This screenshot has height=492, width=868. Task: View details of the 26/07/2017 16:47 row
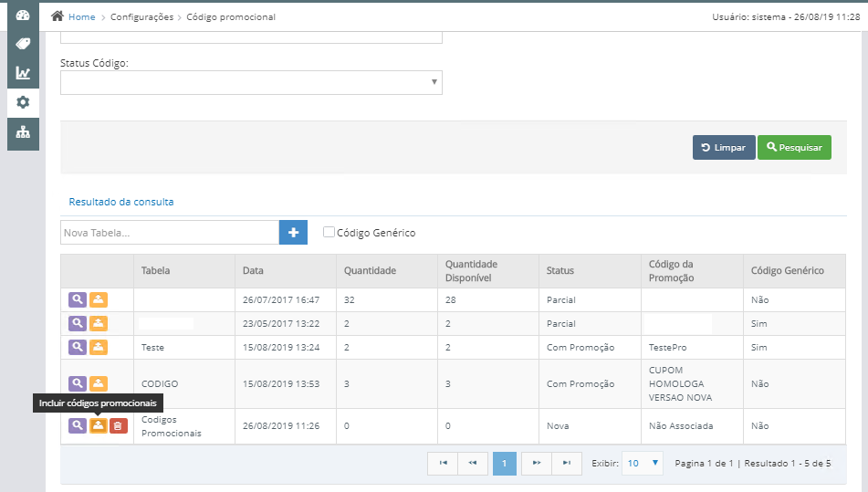point(78,299)
